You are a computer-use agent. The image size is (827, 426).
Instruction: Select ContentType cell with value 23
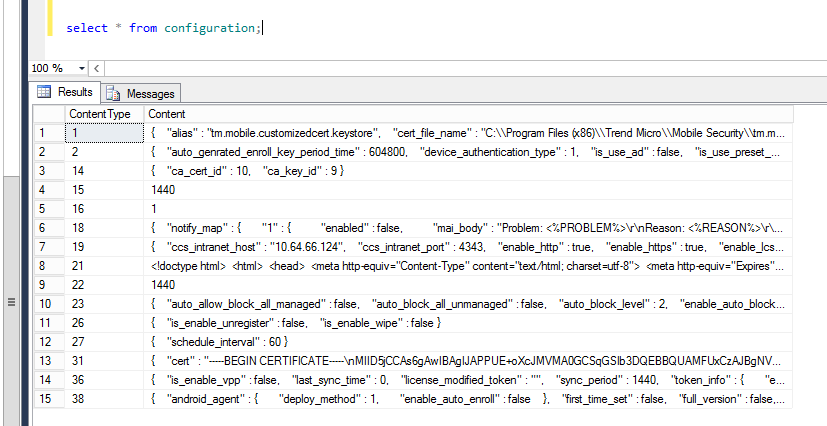point(104,304)
